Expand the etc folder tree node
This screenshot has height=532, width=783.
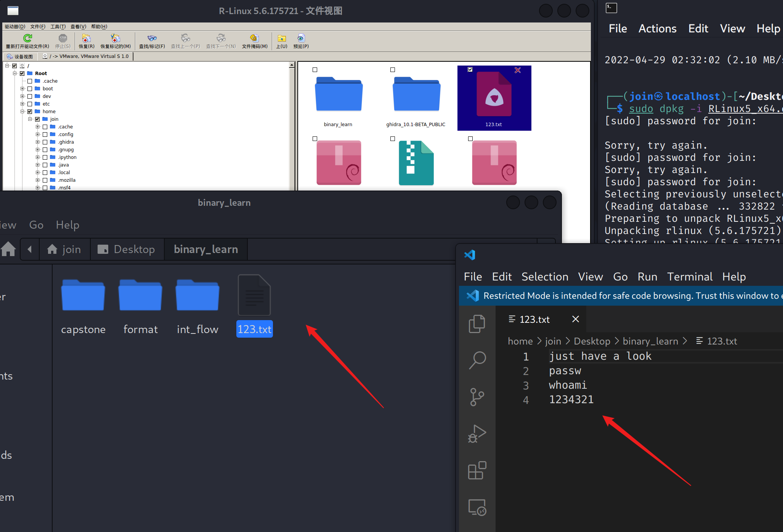pos(22,104)
